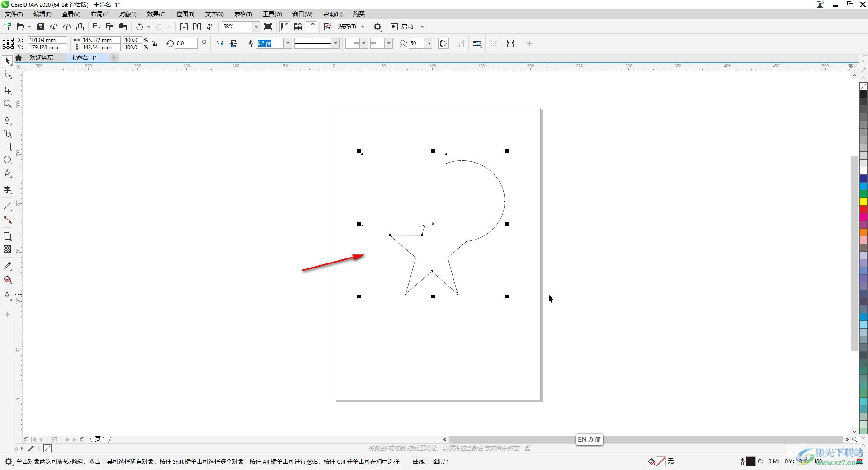Open the 对象 Object menu
Image resolution: width=868 pixels, height=470 pixels.
[x=127, y=14]
